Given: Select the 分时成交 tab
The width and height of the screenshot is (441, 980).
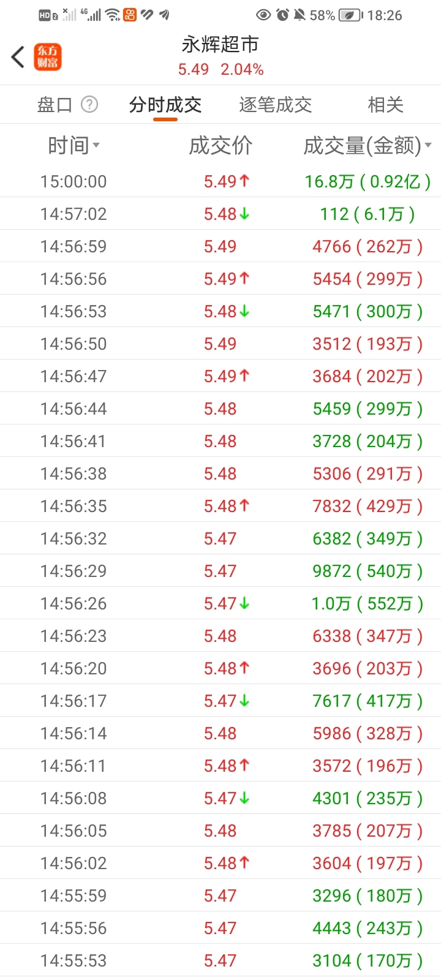Looking at the screenshot, I should coord(165,105).
